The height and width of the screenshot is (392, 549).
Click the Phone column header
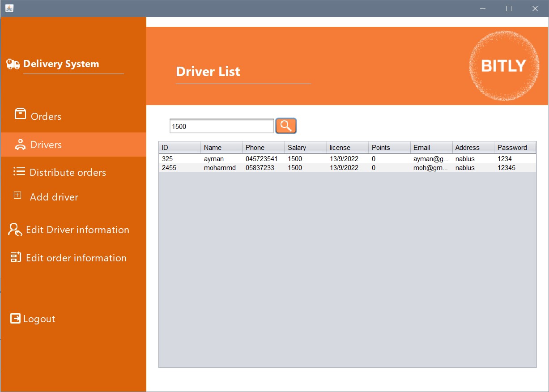(264, 148)
